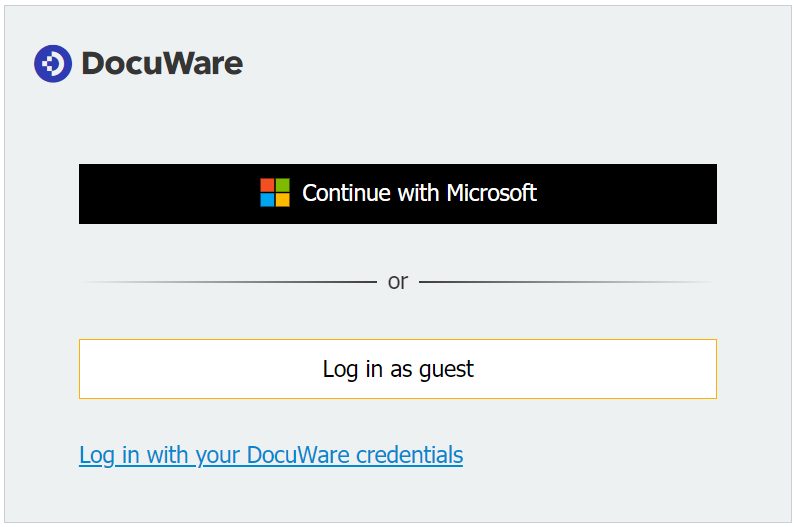
Task: Open Log in with your DocuWare credentials
Action: (x=271, y=456)
